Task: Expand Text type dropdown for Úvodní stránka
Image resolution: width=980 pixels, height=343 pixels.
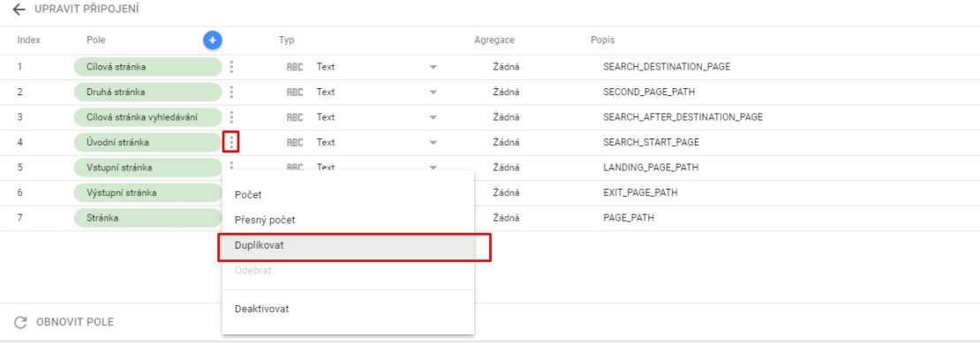Action: (x=433, y=142)
